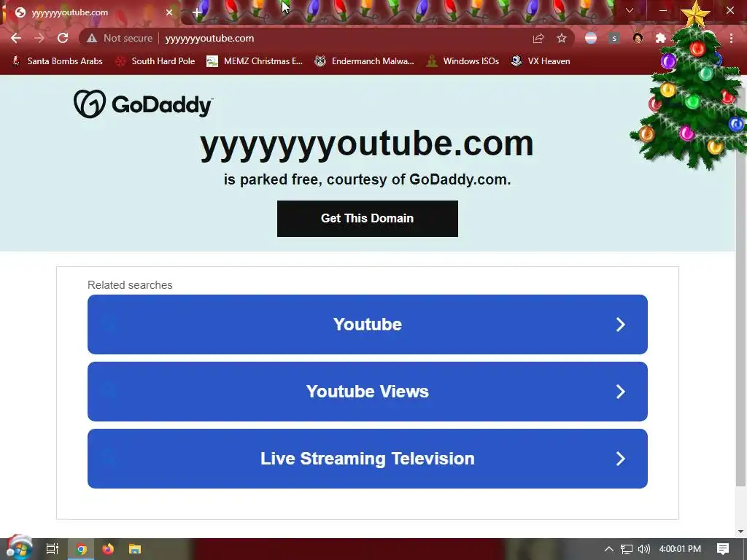Open the Youtube Views related search
Screen dimensions: 747x560
point(368,392)
